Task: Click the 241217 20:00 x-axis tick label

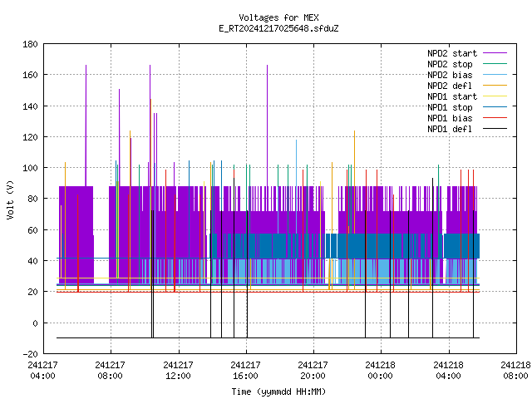Action: (313, 371)
